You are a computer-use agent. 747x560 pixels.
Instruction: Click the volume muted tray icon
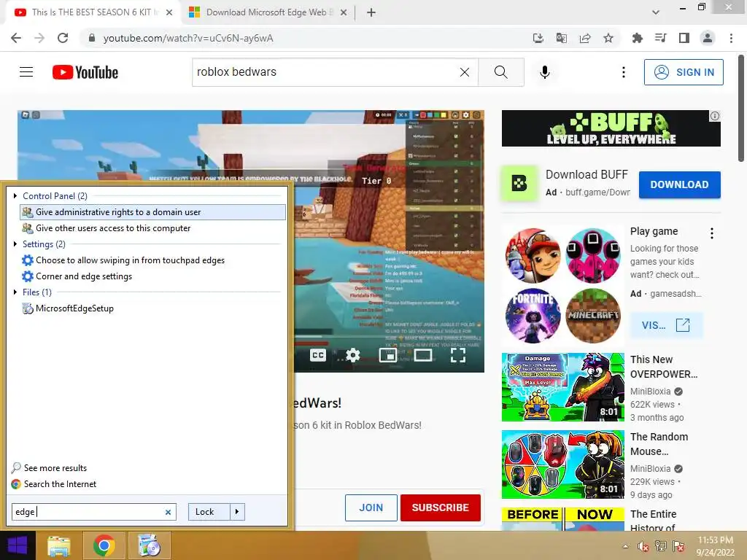(643, 546)
